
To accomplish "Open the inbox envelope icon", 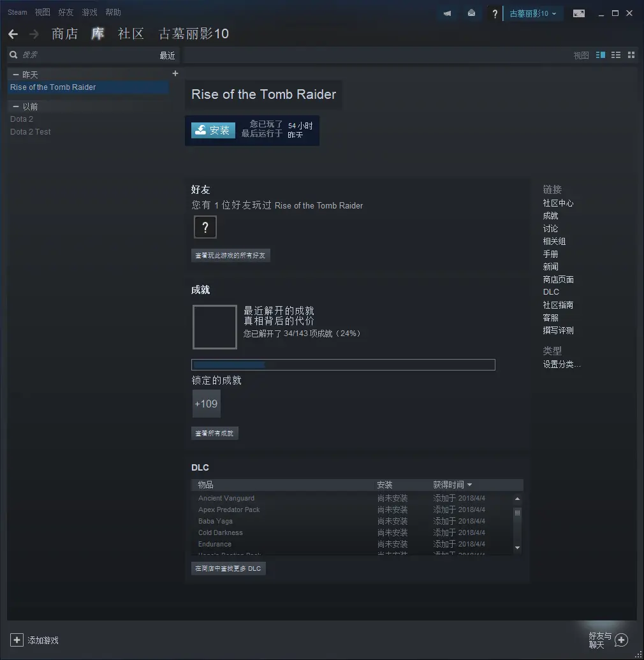I will click(471, 13).
